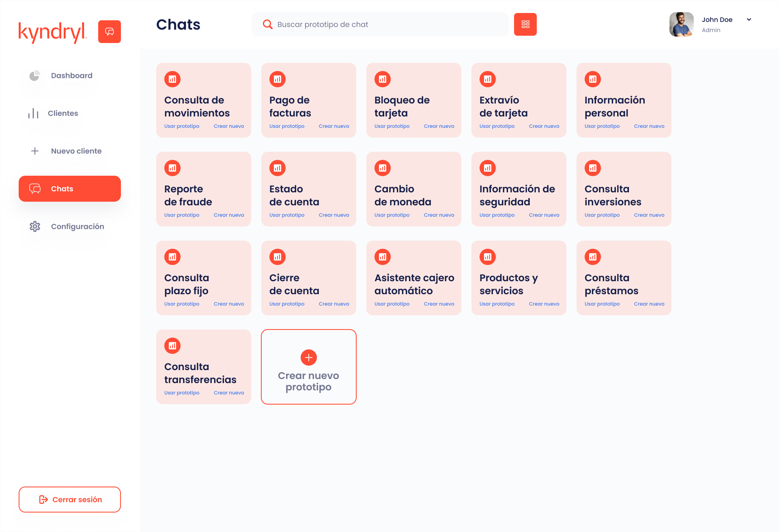Click Usar prototipo under Pago de facturas
The image size is (779, 532).
pos(287,126)
